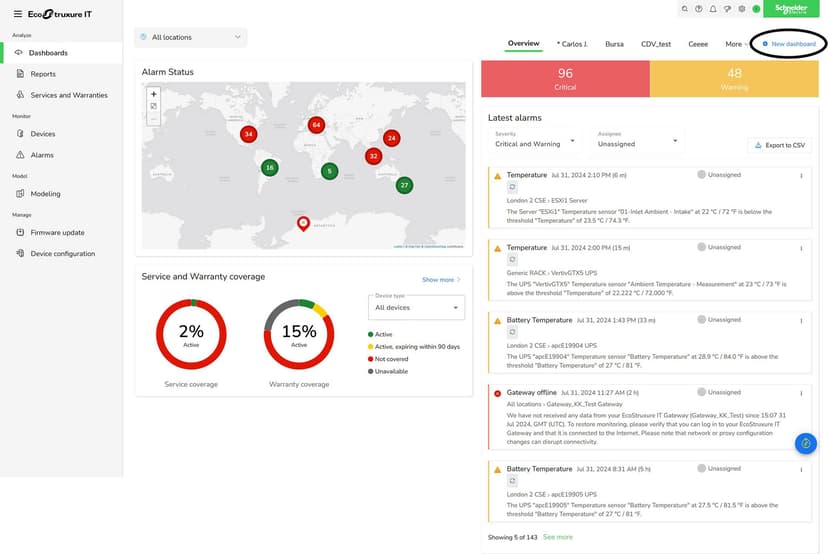Click the Export to CSV button

[780, 145]
